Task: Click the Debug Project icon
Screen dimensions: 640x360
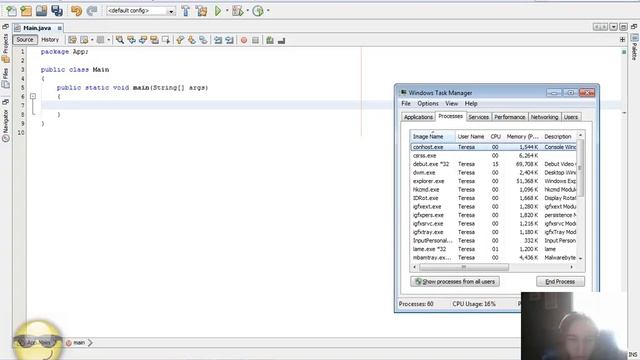Action: coord(238,11)
